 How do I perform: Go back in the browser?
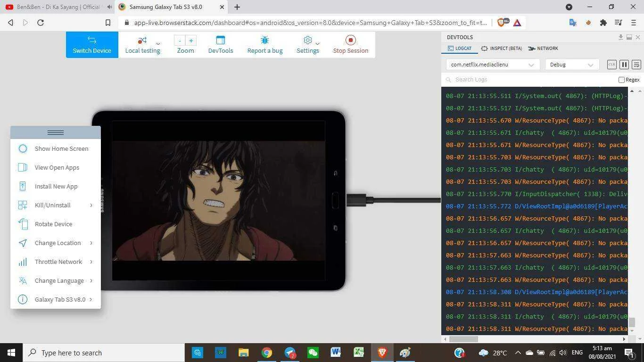tap(11, 23)
